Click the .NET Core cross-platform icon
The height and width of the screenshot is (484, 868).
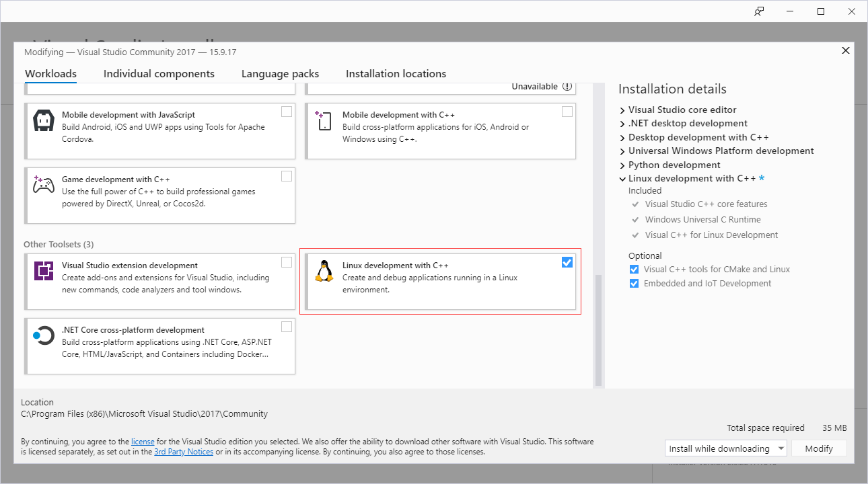[x=44, y=336]
